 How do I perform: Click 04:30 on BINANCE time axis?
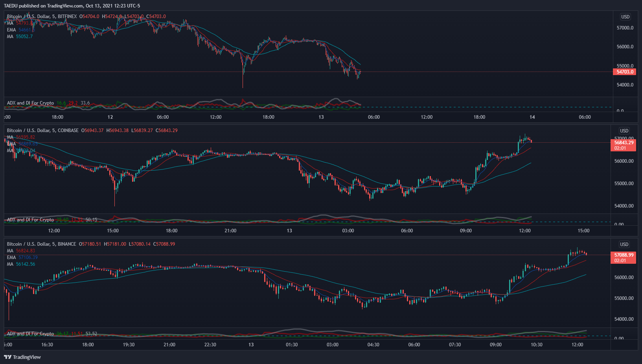pyautogui.click(x=373, y=345)
